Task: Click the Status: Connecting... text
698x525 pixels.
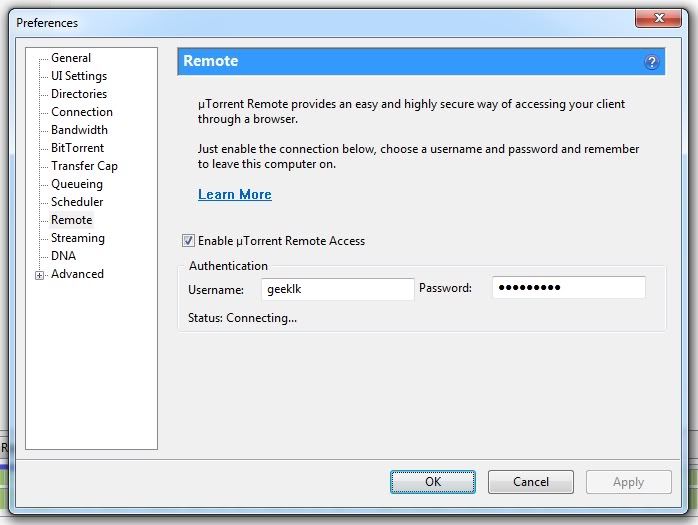Action: (242, 318)
